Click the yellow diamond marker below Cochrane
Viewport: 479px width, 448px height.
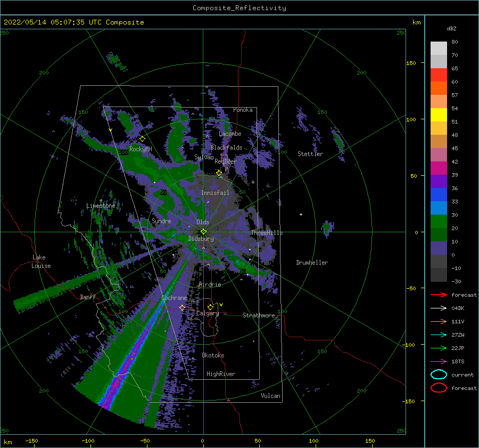tap(182, 307)
